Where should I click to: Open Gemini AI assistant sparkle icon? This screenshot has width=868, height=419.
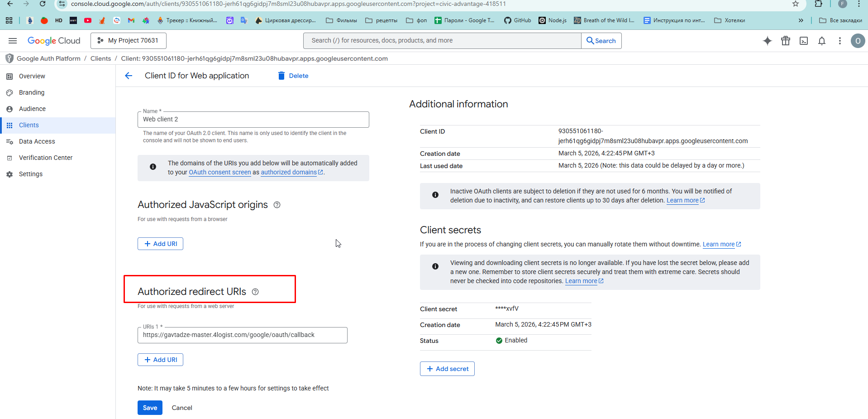click(x=767, y=41)
